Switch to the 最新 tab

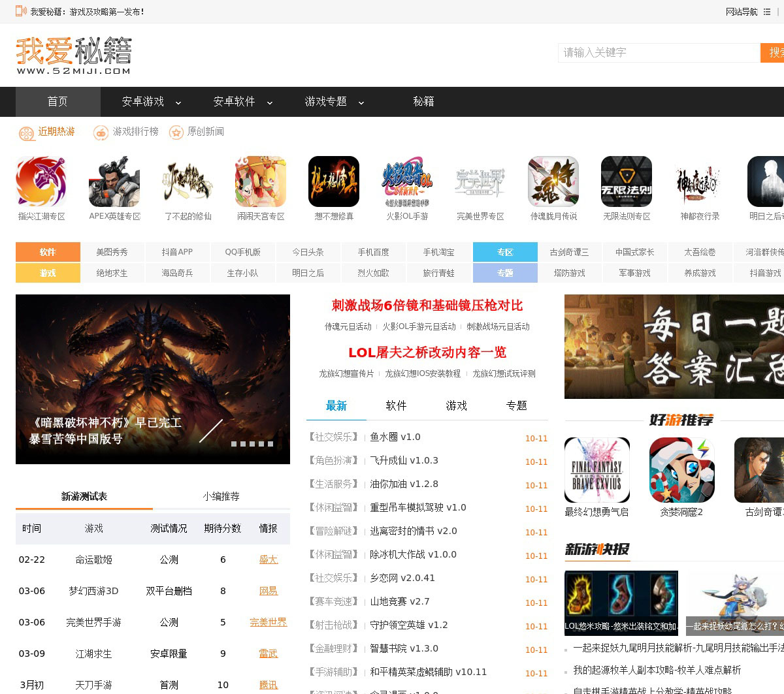[336, 405]
